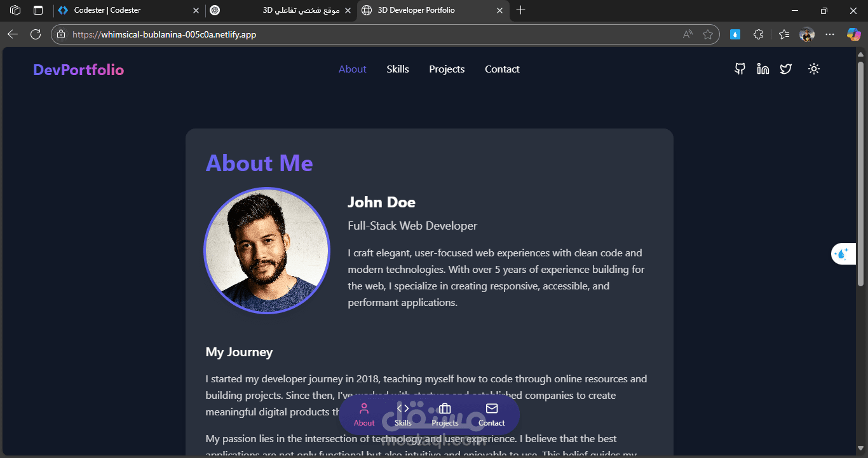The image size is (868, 458).
Task: Open the browser Copilot icon
Action: tap(853, 34)
